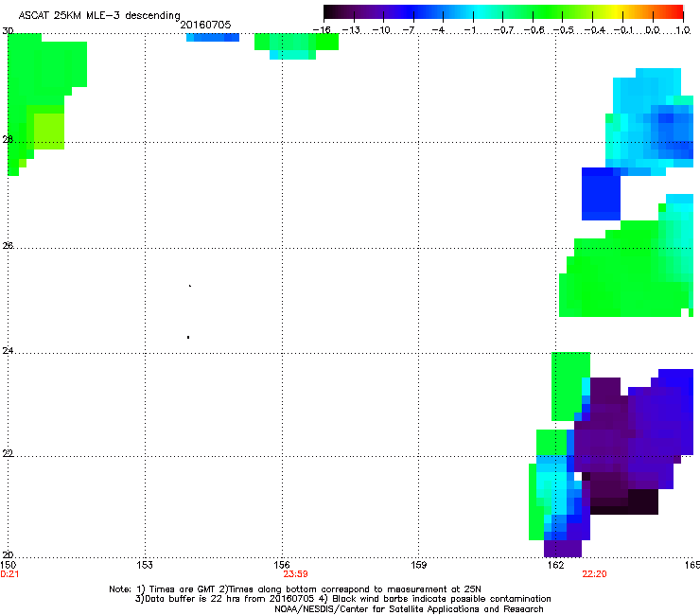Click the longitude label "153"
The height and width of the screenshot is (615, 700).
[145, 565]
